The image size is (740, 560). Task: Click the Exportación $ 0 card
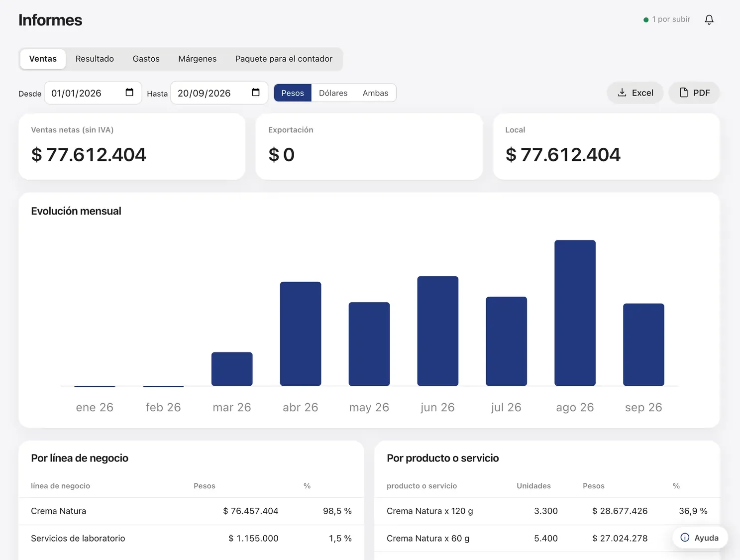[x=369, y=146]
